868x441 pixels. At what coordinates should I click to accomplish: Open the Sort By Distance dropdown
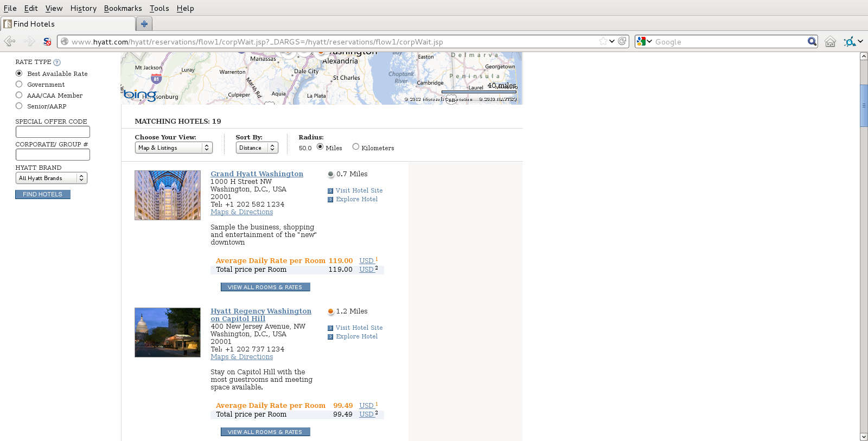[257, 148]
